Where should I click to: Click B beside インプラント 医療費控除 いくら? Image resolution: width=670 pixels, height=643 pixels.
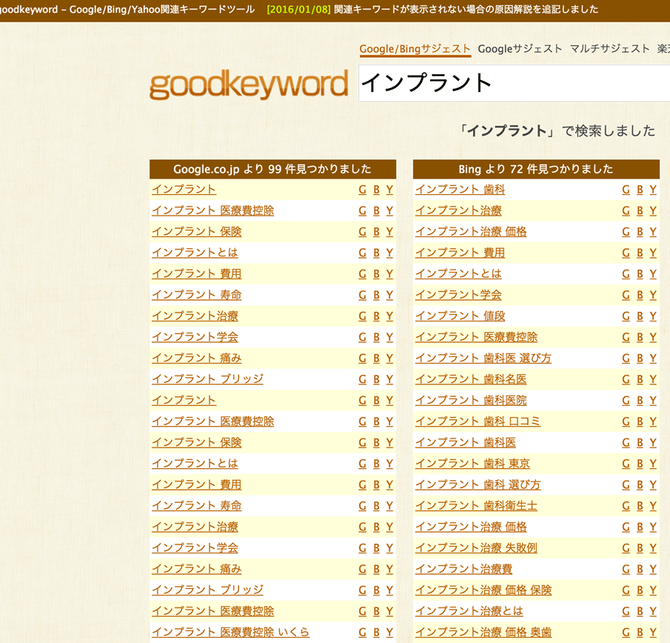(376, 632)
